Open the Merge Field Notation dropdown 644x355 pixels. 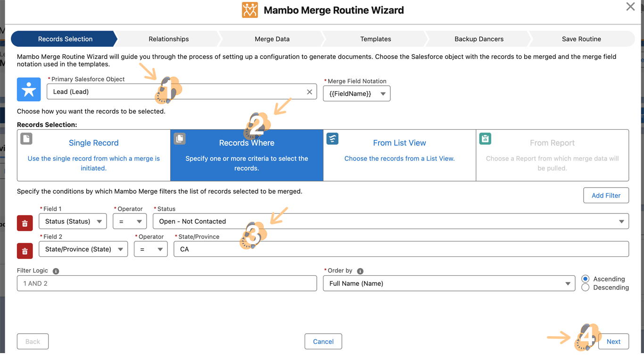[x=356, y=94]
